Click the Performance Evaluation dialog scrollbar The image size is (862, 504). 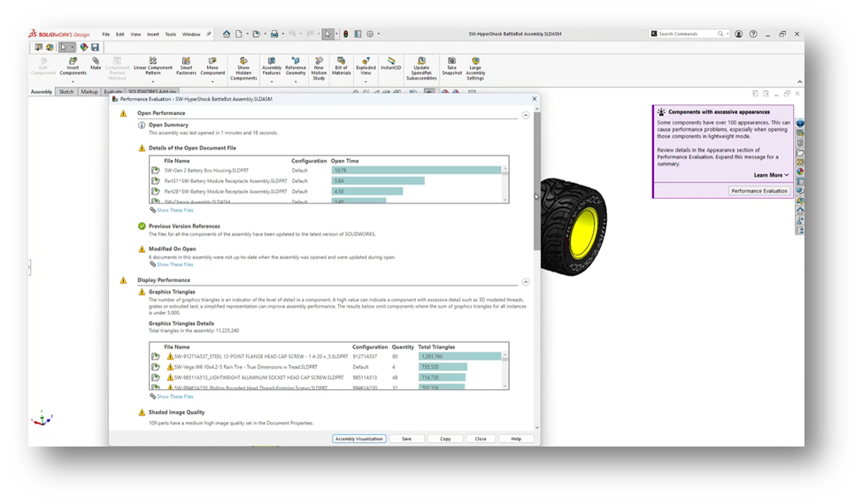coord(537,181)
